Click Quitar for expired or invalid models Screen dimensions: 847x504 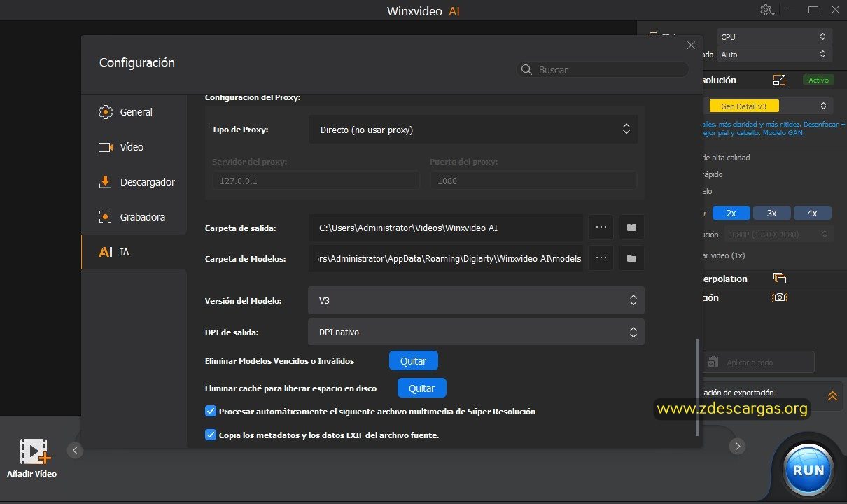413,361
